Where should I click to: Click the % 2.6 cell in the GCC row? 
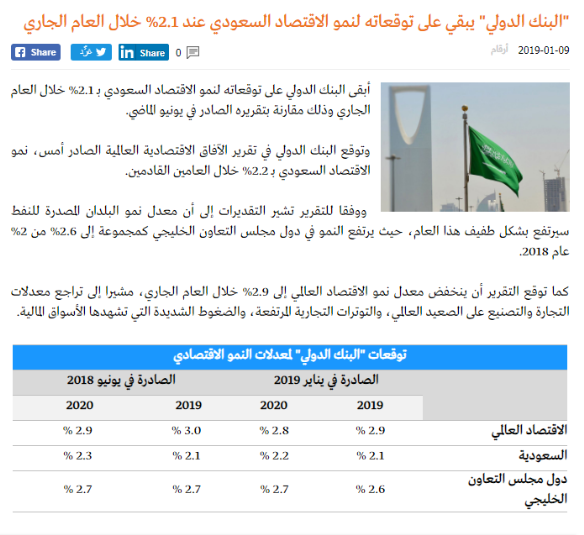click(x=370, y=489)
